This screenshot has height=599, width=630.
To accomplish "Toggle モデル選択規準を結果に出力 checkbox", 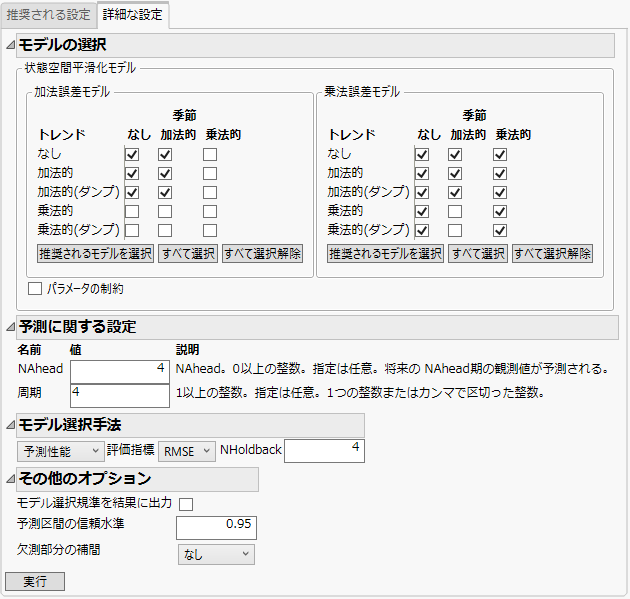I will coord(186,504).
